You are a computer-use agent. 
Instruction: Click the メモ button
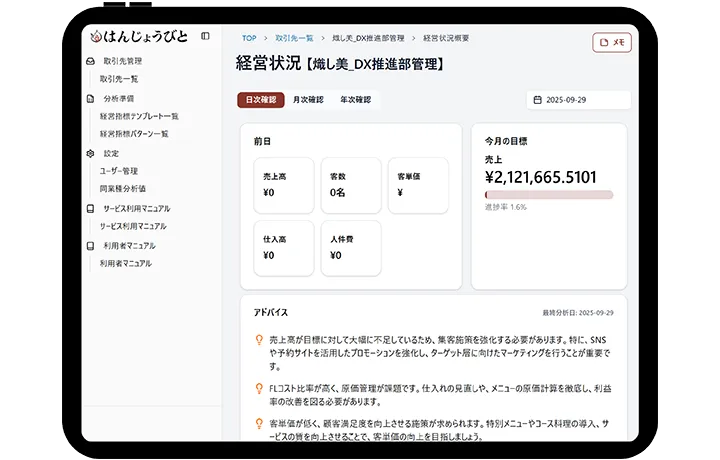(612, 42)
